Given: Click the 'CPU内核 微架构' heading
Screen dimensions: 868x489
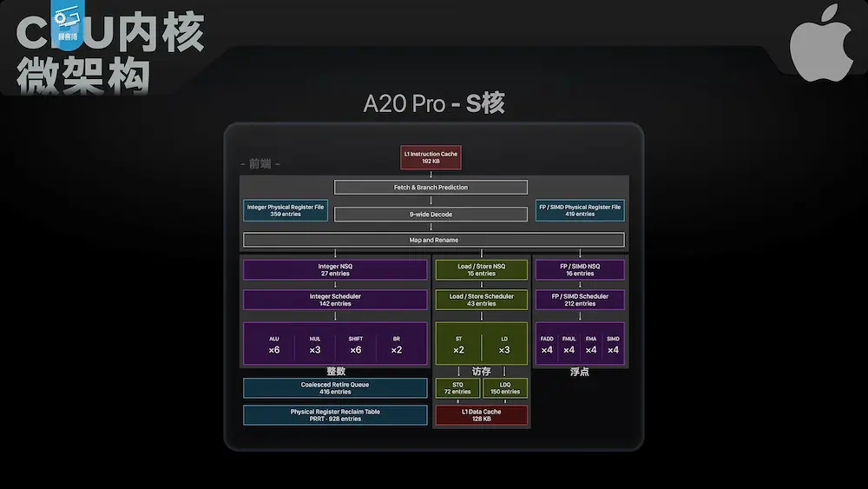Looking at the screenshot, I should coord(110,54).
